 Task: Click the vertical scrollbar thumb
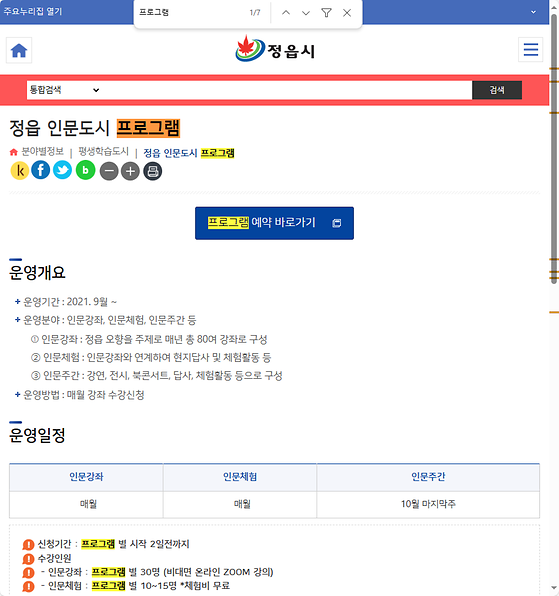pos(554,148)
